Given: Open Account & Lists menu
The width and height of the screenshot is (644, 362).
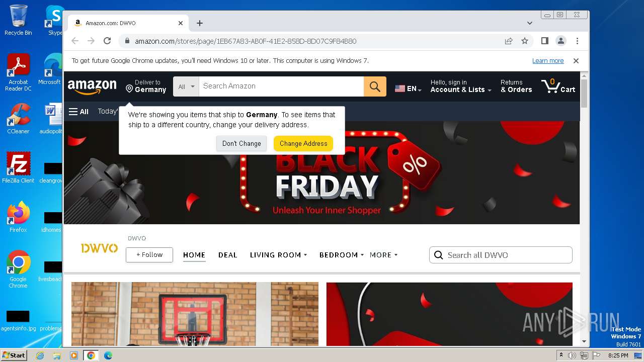Looking at the screenshot, I should click(460, 86).
